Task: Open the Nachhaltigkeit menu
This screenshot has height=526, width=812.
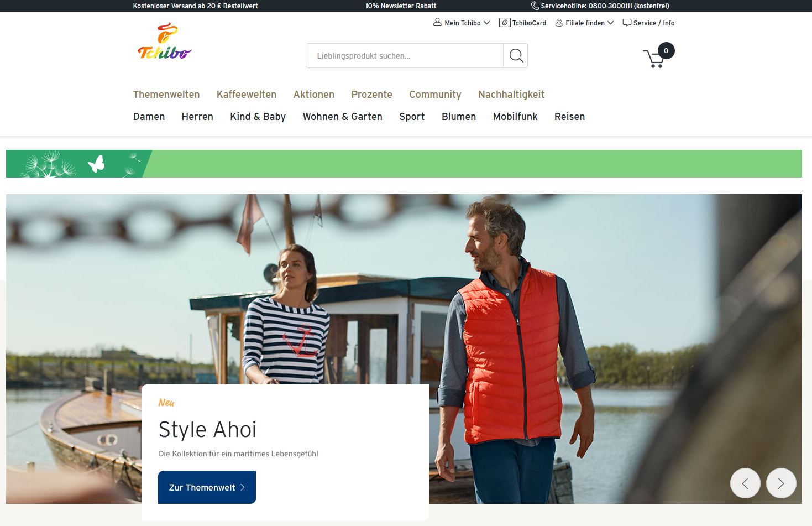Action: [511, 95]
